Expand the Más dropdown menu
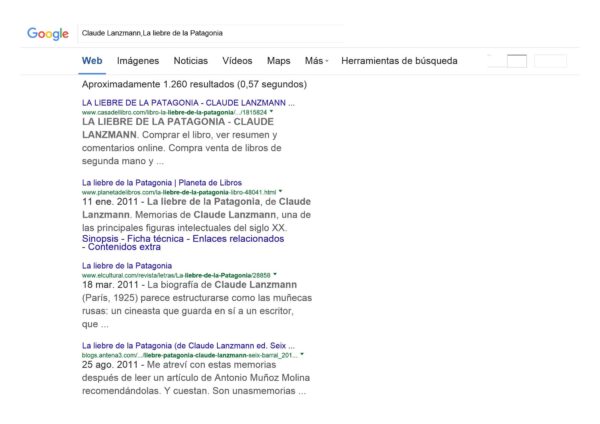Viewport: 600px width, 424px height. pyautogui.click(x=316, y=61)
